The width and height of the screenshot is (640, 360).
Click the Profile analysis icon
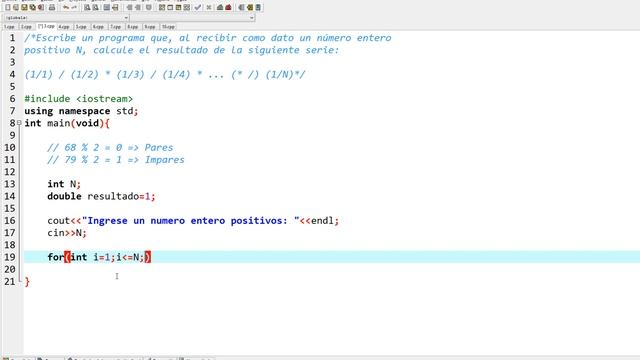point(220,7)
